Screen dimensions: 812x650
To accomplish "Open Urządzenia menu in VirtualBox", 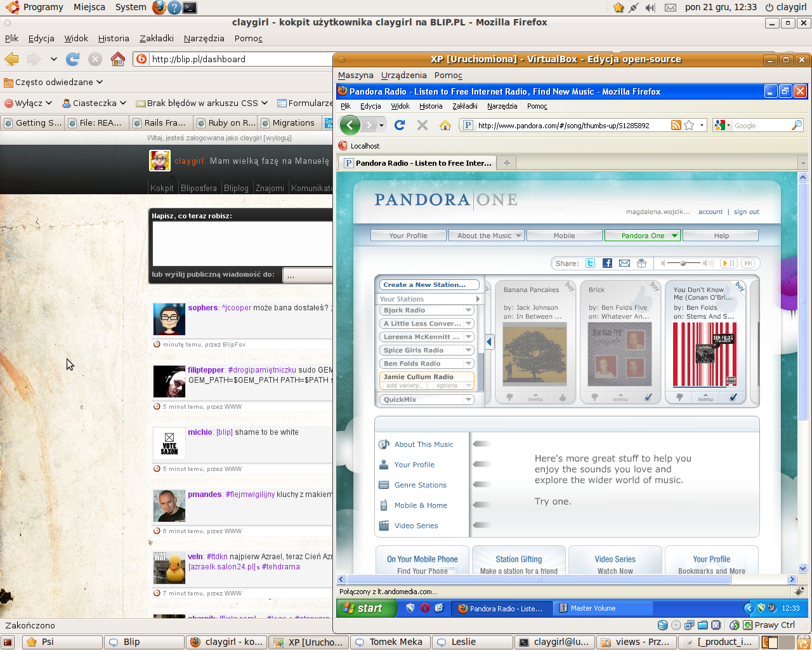I will (403, 75).
